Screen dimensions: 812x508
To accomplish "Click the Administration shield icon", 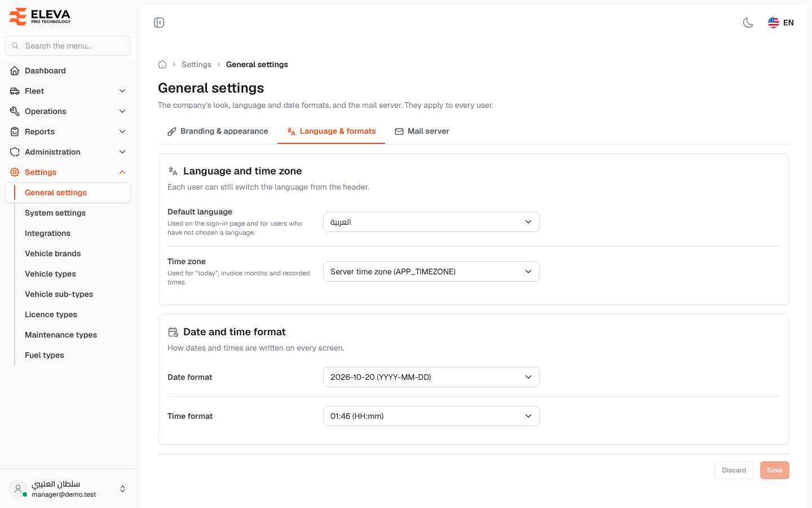I will (x=15, y=152).
